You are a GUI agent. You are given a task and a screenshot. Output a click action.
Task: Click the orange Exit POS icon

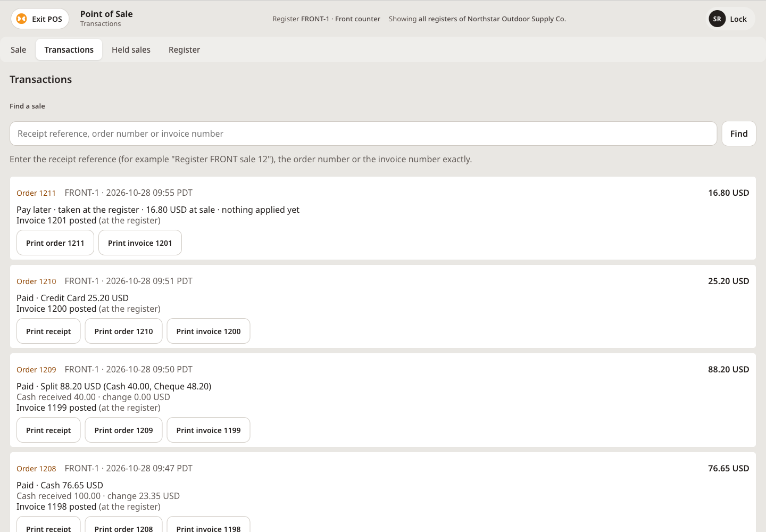pos(21,19)
